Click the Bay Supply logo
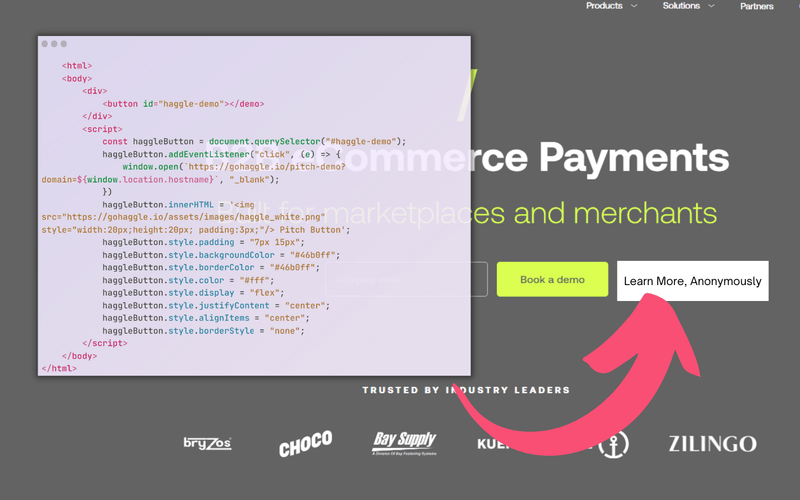Image resolution: width=800 pixels, height=500 pixels. point(404,442)
